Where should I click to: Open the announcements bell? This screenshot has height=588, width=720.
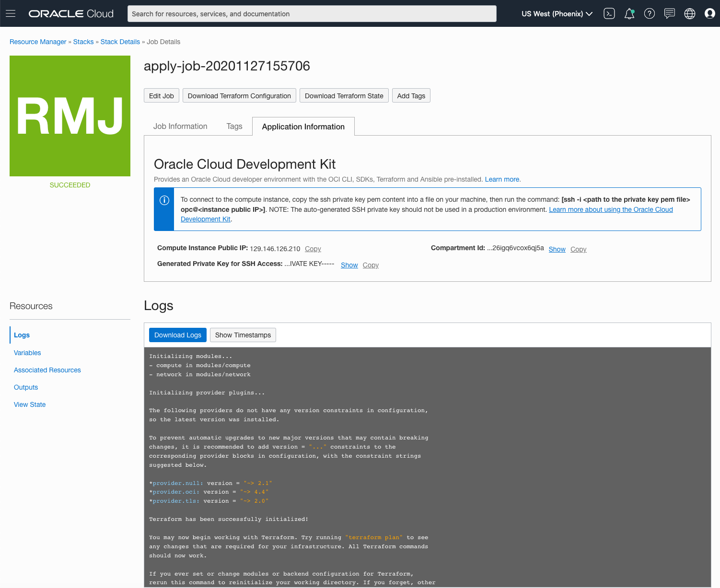[629, 13]
